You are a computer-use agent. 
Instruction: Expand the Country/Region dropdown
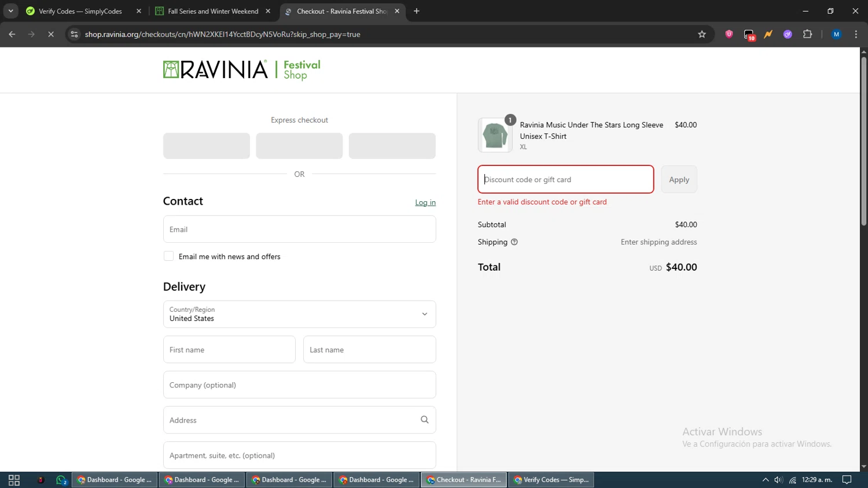[x=299, y=314]
